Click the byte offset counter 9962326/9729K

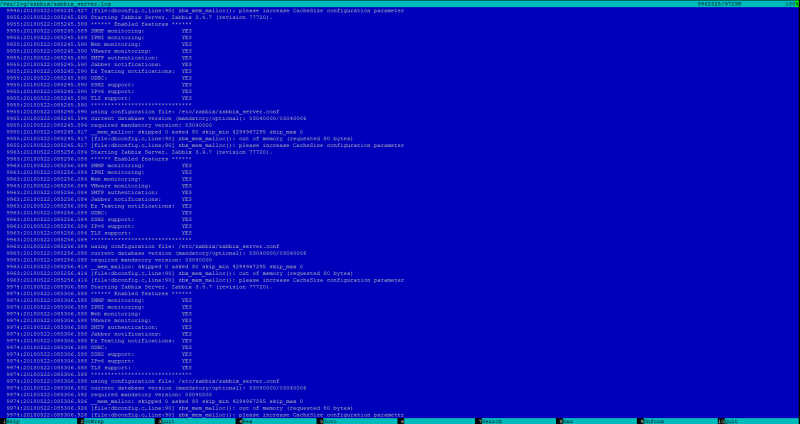point(720,4)
